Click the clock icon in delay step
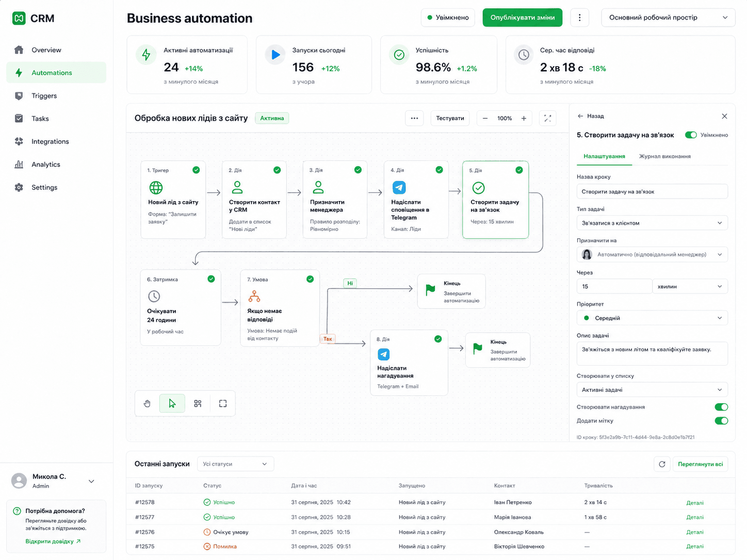 point(154,297)
